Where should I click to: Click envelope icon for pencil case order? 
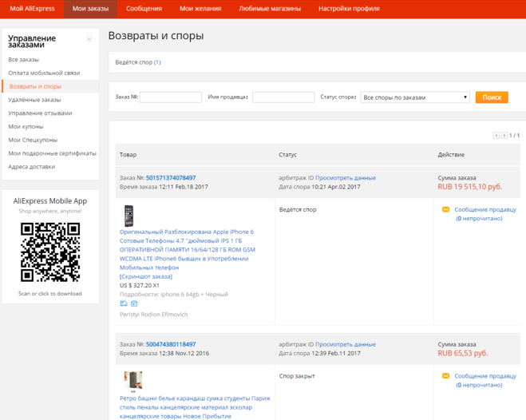click(445, 376)
